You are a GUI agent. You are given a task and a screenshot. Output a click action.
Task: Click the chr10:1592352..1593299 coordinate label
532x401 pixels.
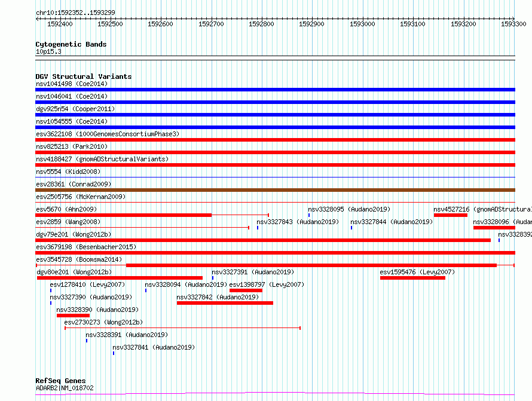pos(75,13)
